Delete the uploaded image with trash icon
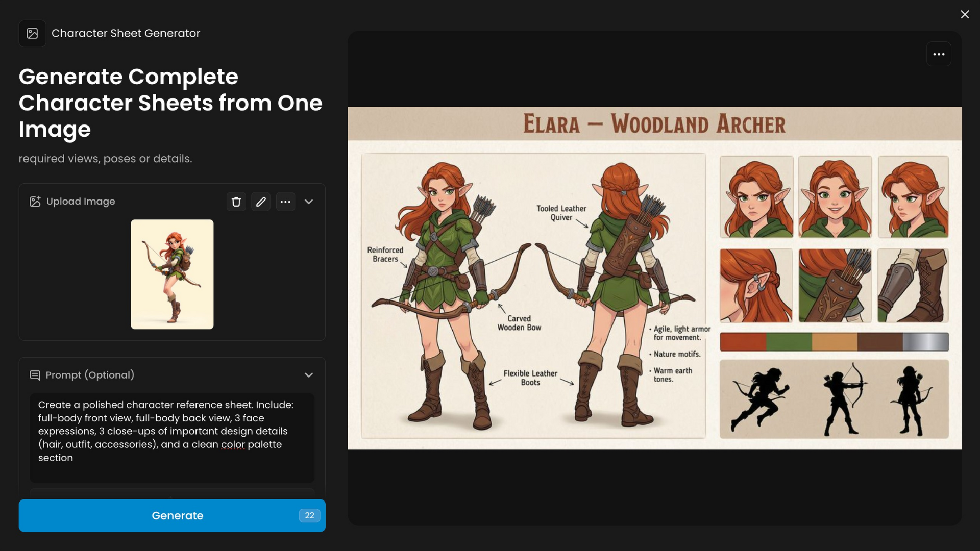The height and width of the screenshot is (551, 980). coord(236,202)
